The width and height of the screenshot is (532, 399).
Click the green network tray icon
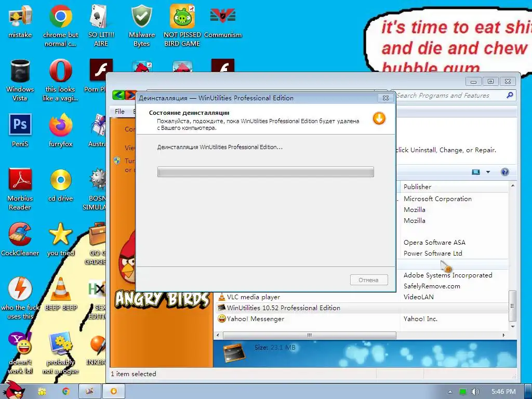[x=463, y=392]
